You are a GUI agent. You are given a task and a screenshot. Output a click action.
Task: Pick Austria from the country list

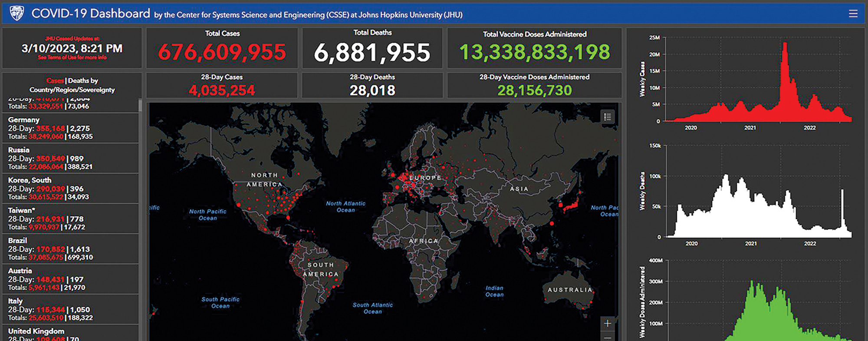pos(20,271)
